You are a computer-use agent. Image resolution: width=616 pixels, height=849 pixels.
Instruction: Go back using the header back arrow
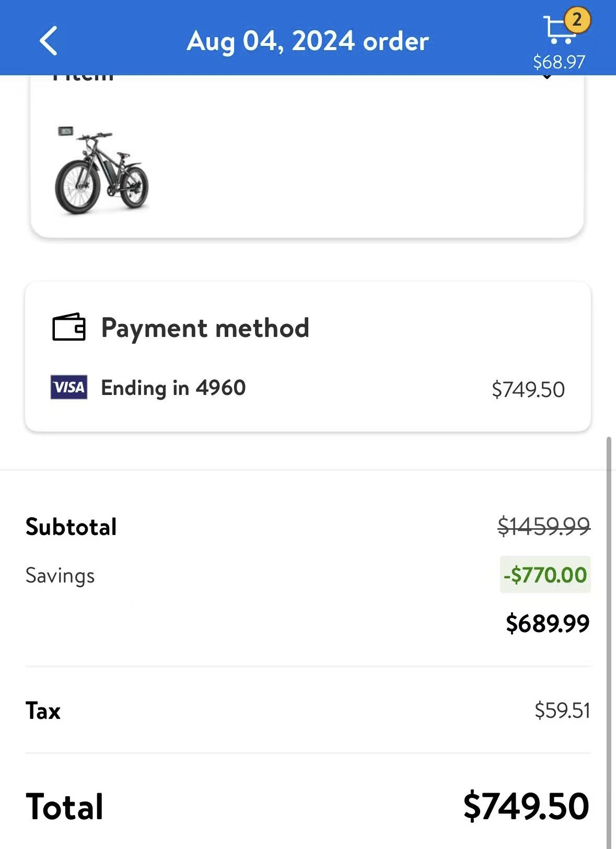tap(49, 41)
